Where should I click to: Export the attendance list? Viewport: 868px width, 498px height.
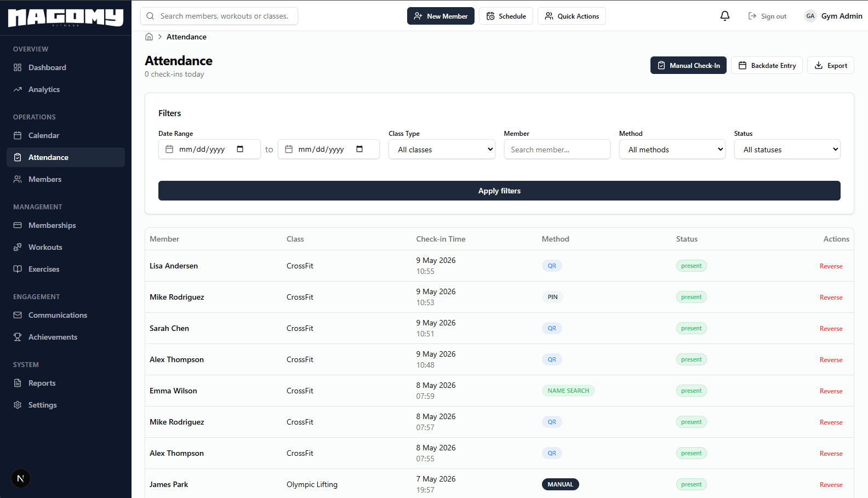coord(831,65)
